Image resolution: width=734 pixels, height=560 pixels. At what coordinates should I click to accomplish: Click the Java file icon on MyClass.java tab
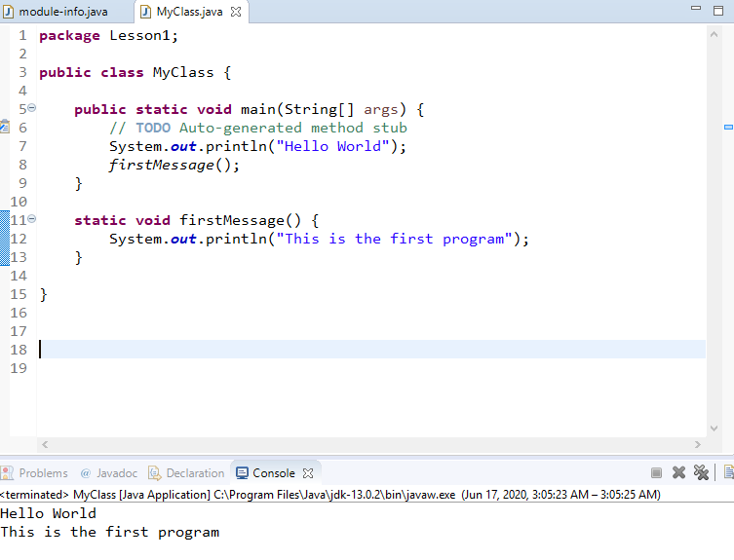146,12
